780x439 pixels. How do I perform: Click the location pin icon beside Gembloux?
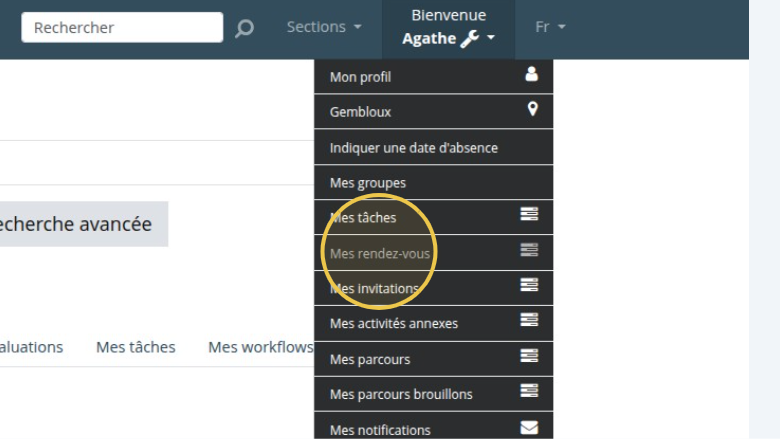pos(532,110)
